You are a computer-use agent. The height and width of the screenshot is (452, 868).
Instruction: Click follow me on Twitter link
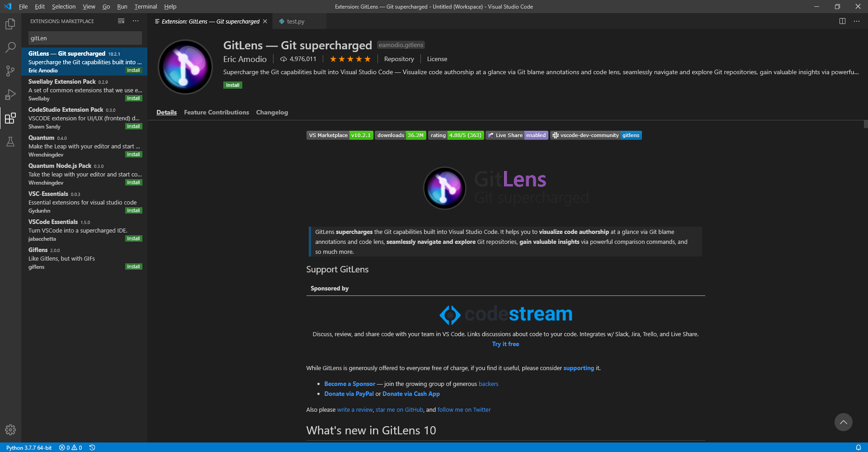[x=464, y=409]
